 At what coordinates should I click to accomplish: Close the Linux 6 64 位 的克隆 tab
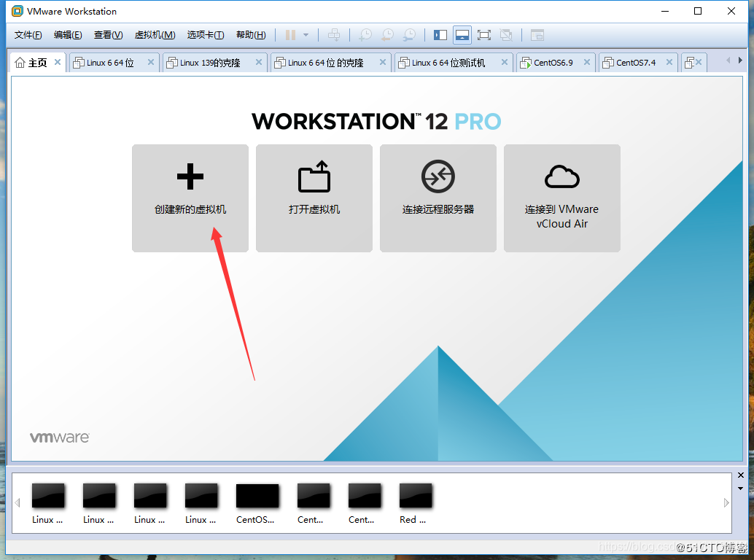click(383, 62)
